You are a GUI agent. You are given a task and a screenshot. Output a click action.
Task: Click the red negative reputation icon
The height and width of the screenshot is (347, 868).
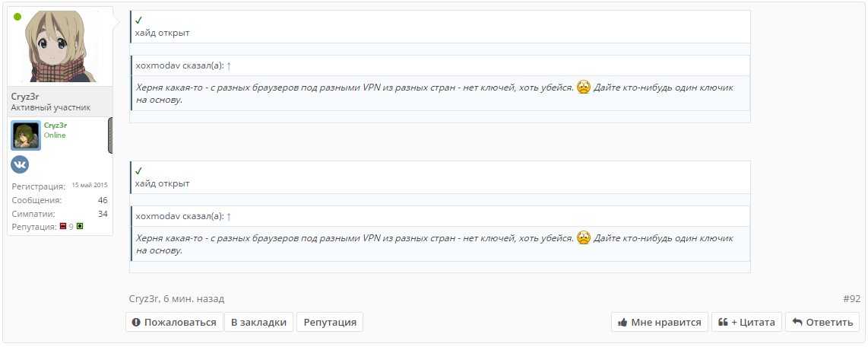click(62, 227)
